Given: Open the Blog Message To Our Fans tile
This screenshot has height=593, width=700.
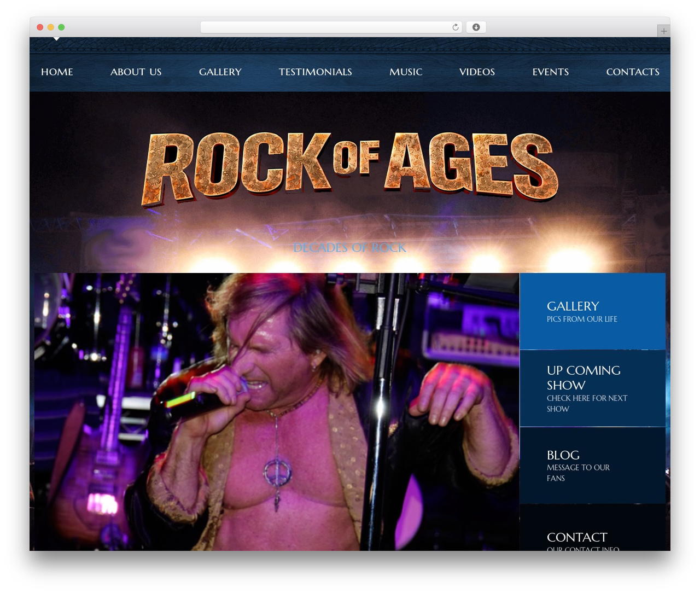Looking at the screenshot, I should point(592,466).
